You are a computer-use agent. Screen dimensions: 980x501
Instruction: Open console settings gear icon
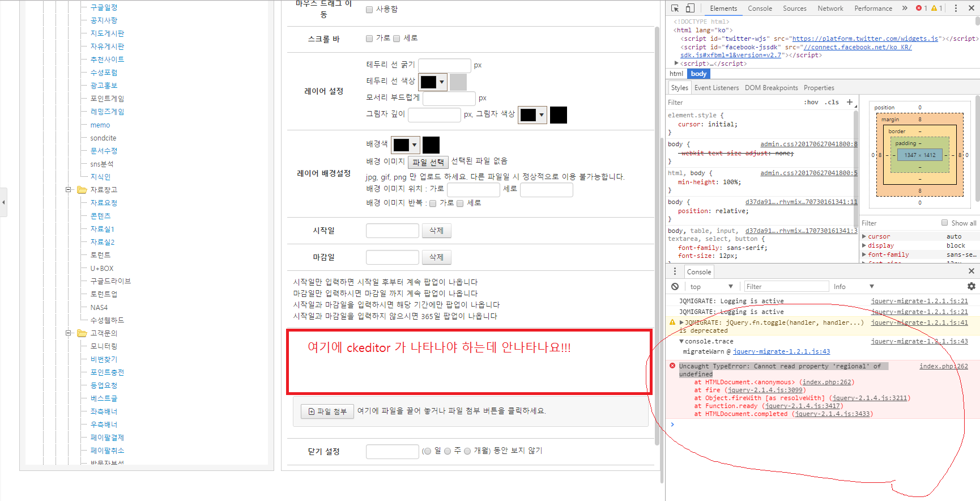(971, 287)
